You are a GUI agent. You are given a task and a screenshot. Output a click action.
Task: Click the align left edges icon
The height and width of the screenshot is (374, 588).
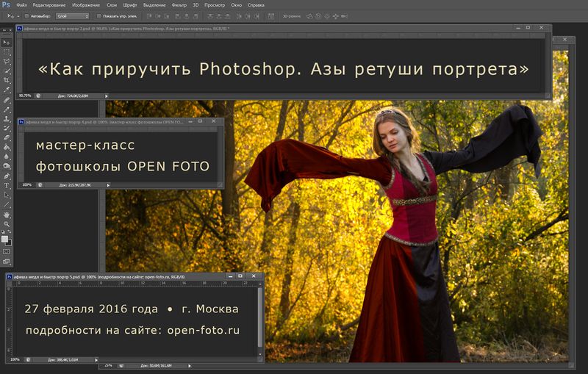coord(178,16)
